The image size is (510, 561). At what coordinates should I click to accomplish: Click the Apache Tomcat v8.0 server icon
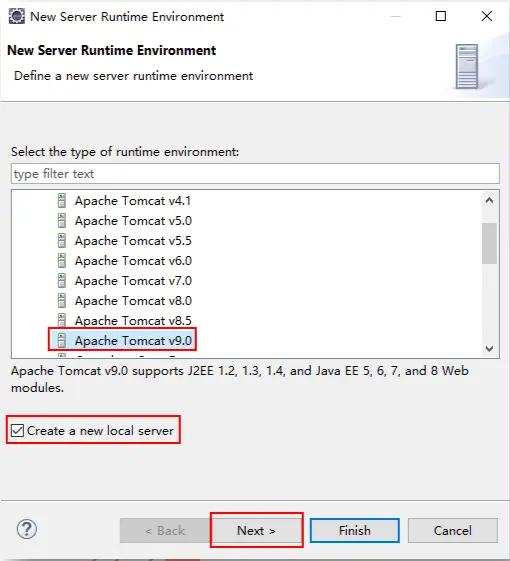tap(62, 301)
